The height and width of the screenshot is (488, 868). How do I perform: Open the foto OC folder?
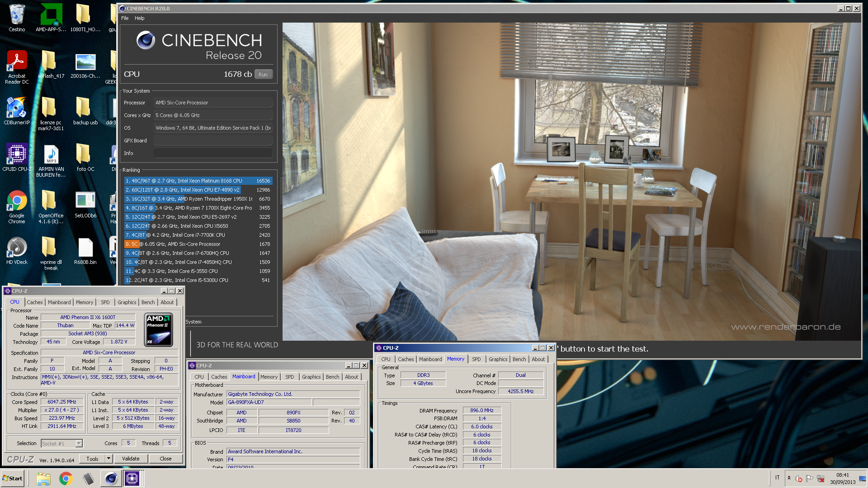point(85,158)
